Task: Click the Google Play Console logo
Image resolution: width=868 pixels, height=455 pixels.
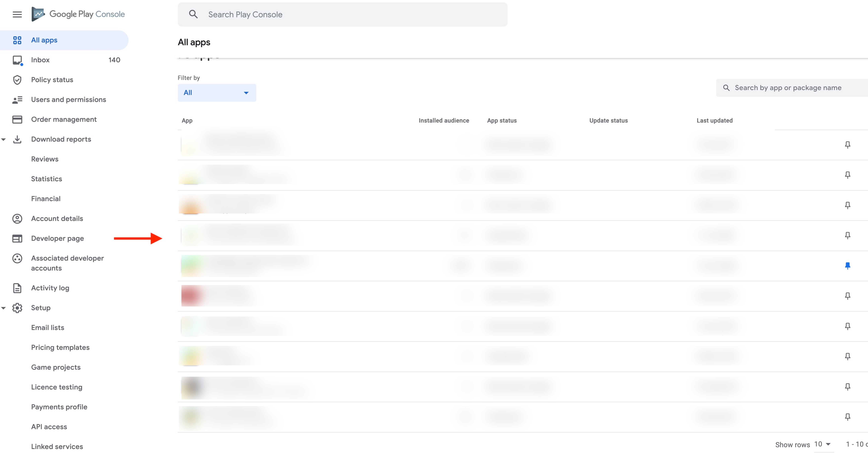Action: coord(78,14)
